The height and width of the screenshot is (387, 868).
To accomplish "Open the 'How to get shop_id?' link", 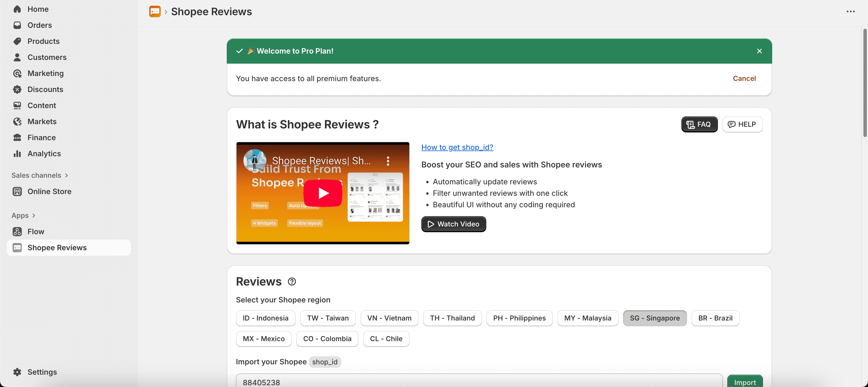I will (x=457, y=147).
